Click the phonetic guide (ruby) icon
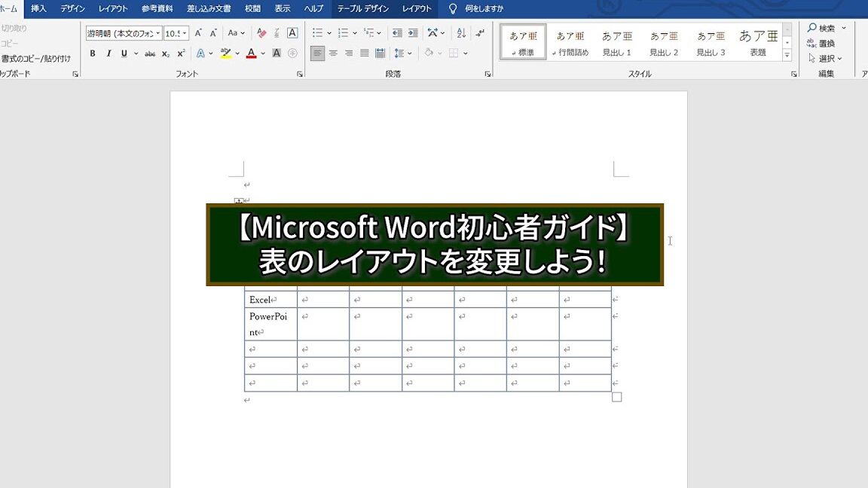Image resolution: width=868 pixels, height=488 pixels. 277,33
